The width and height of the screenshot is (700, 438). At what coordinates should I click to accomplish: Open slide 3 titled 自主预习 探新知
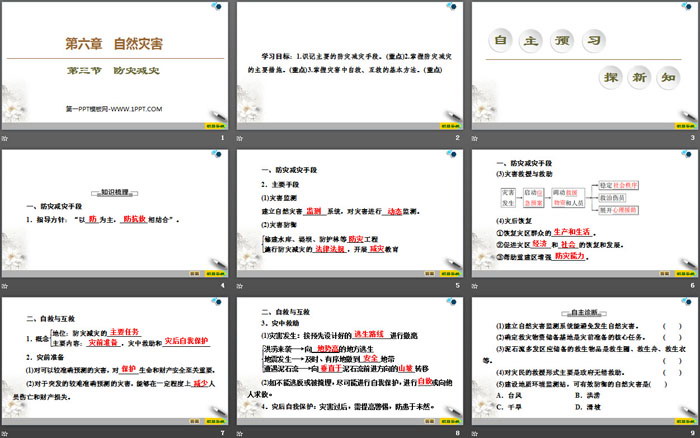(x=584, y=63)
